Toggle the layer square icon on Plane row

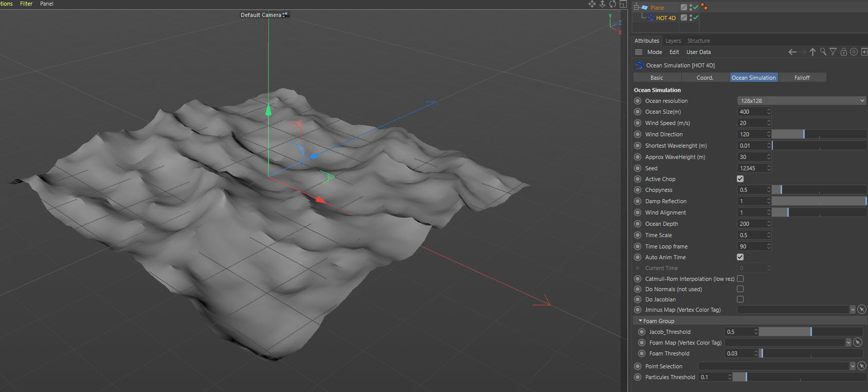683,7
